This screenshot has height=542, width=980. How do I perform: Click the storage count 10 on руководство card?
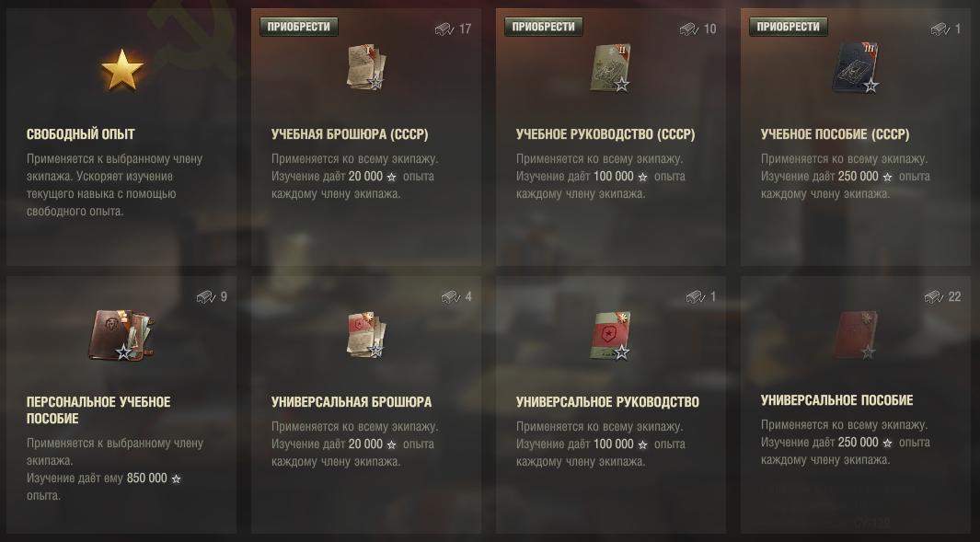pos(710,29)
